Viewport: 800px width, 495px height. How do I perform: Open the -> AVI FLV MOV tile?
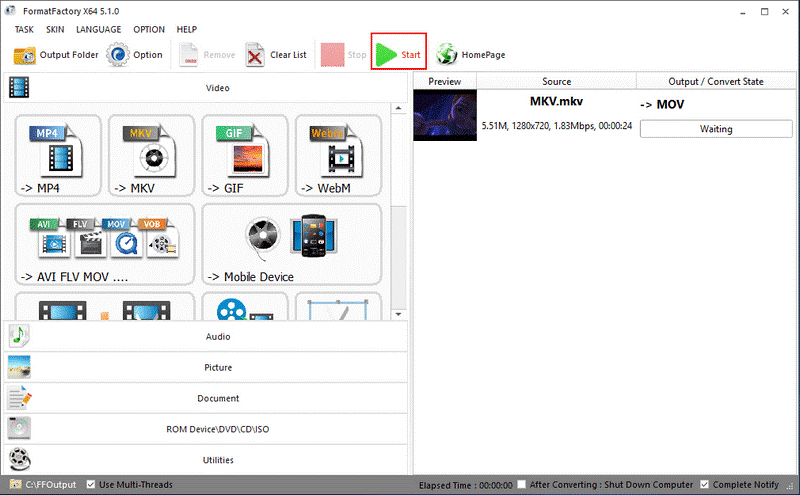click(105, 244)
